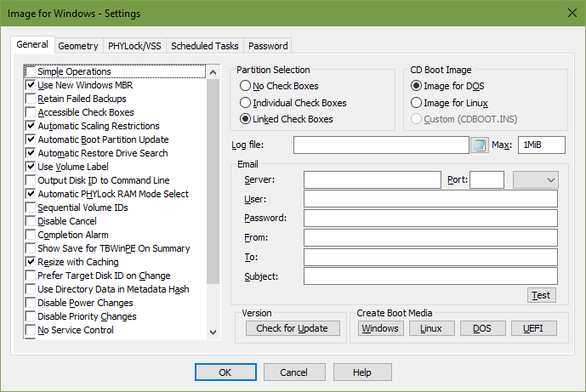
Task: Toggle the Use Volume Label checkbox
Action: [x=31, y=167]
